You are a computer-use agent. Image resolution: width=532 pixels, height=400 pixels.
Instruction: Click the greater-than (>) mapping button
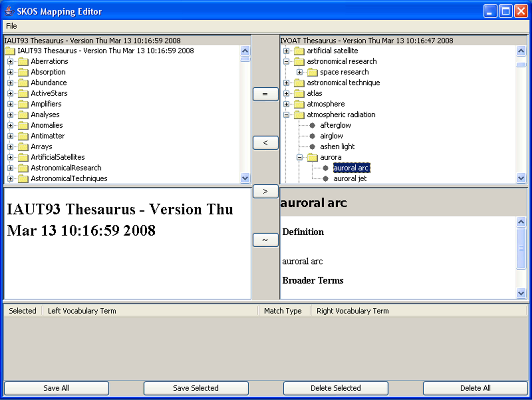(265, 192)
